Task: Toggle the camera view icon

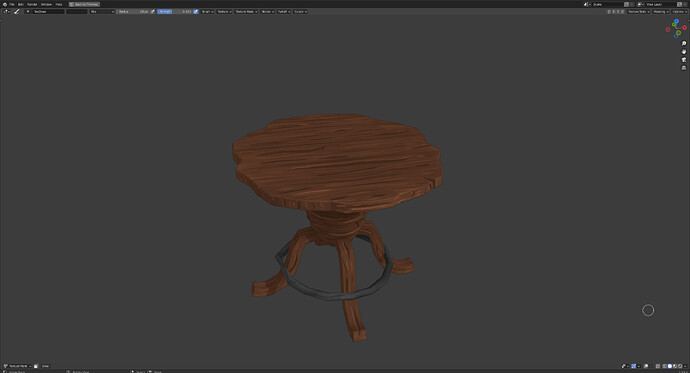Action: click(x=684, y=60)
